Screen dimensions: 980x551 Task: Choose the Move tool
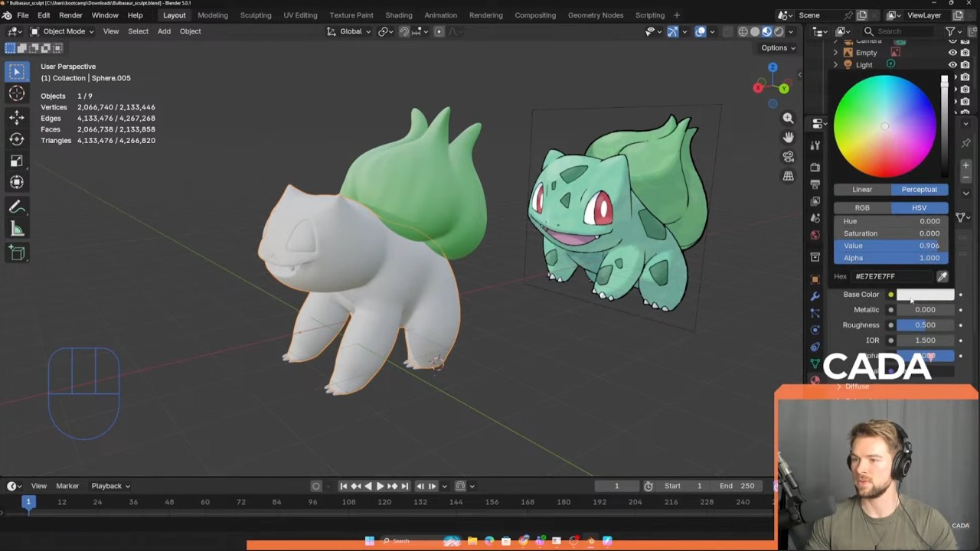click(x=17, y=116)
